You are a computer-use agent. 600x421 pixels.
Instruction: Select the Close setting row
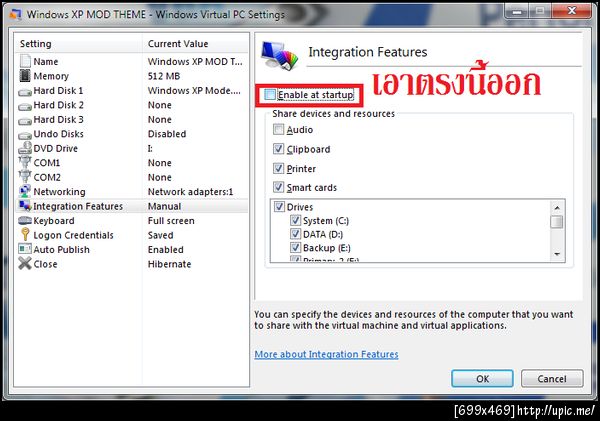coord(132,264)
